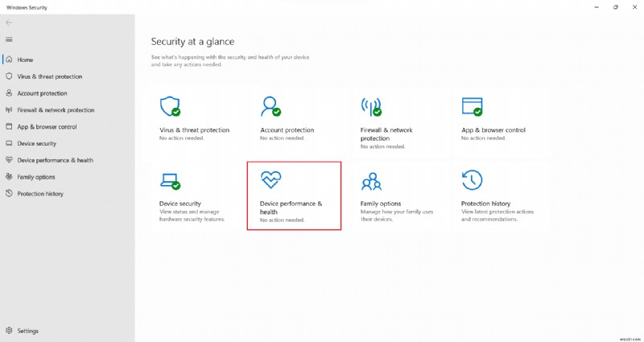
Task: Click the back arrow in sidebar
Action: tap(9, 23)
